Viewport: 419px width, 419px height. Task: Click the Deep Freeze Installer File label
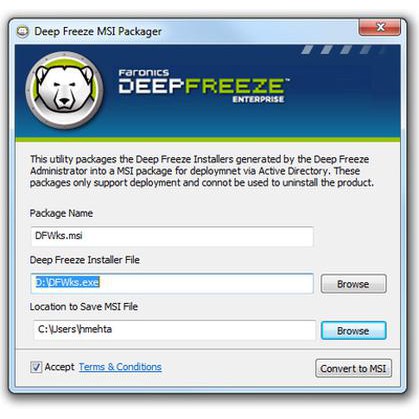click(85, 260)
